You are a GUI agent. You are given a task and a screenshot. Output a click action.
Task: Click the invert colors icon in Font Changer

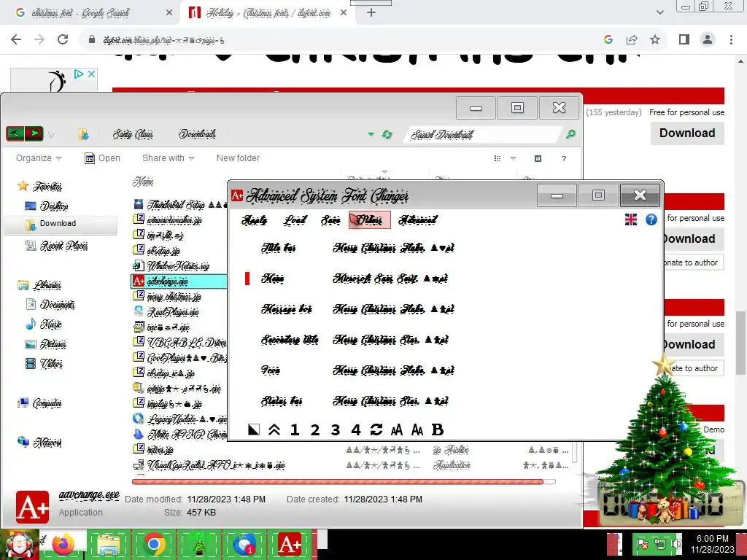tap(254, 429)
